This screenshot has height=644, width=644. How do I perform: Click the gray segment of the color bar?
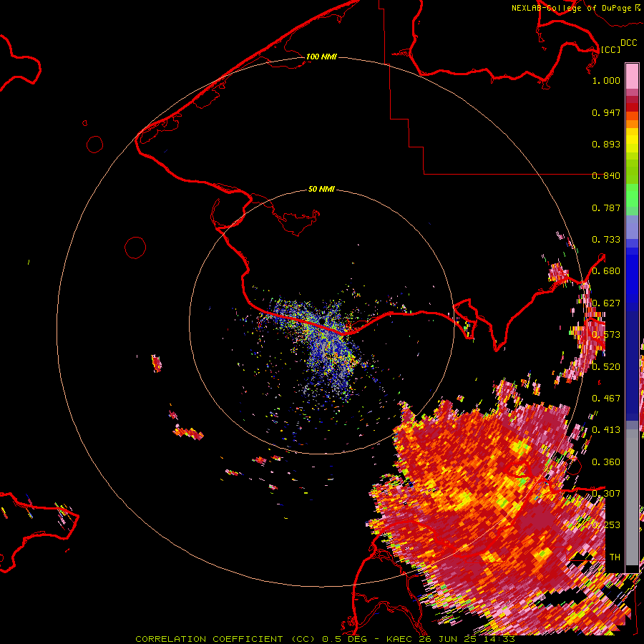pyautogui.click(x=632, y=497)
